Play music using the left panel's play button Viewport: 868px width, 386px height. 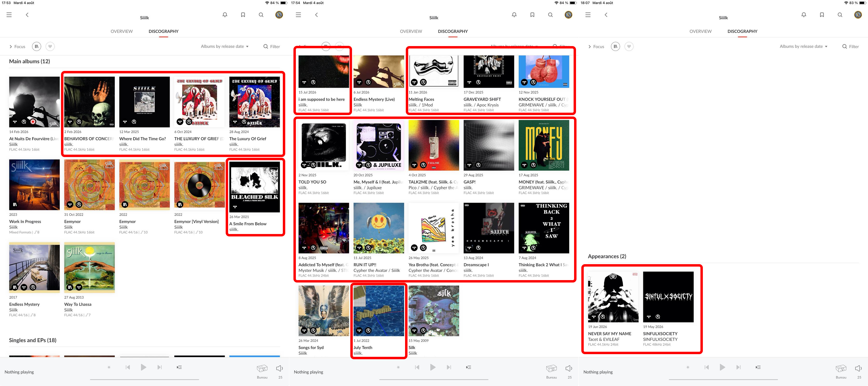point(143,367)
